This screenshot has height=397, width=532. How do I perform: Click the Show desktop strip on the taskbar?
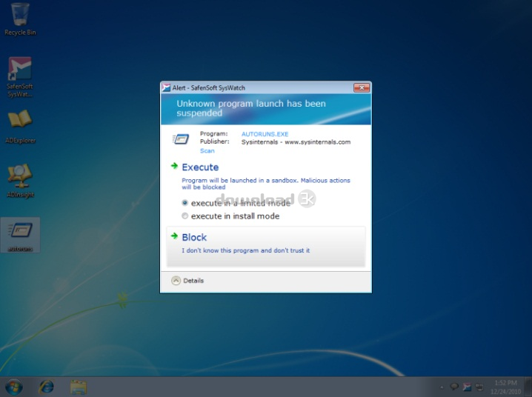pyautogui.click(x=528, y=387)
